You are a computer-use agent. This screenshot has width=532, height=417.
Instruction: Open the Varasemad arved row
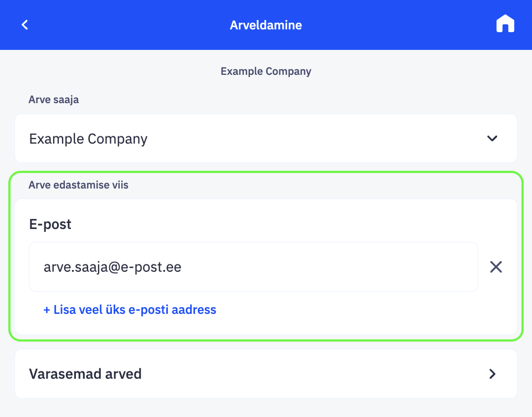(x=266, y=374)
